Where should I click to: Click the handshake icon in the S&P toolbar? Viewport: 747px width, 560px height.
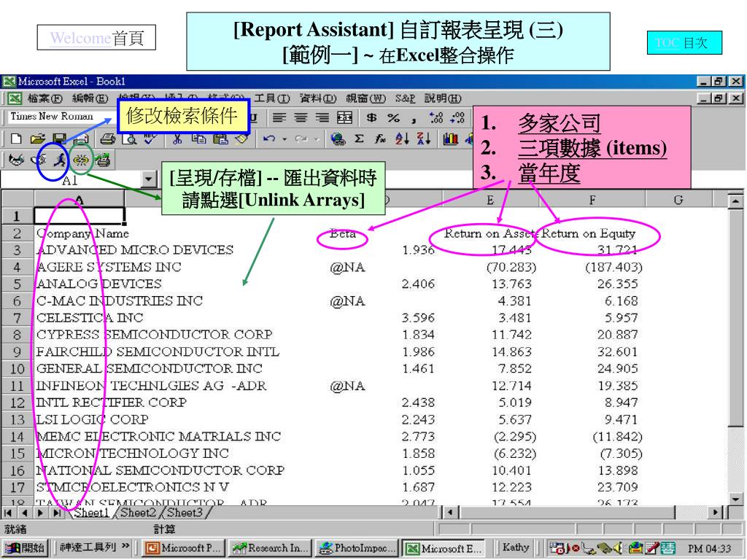(x=17, y=160)
